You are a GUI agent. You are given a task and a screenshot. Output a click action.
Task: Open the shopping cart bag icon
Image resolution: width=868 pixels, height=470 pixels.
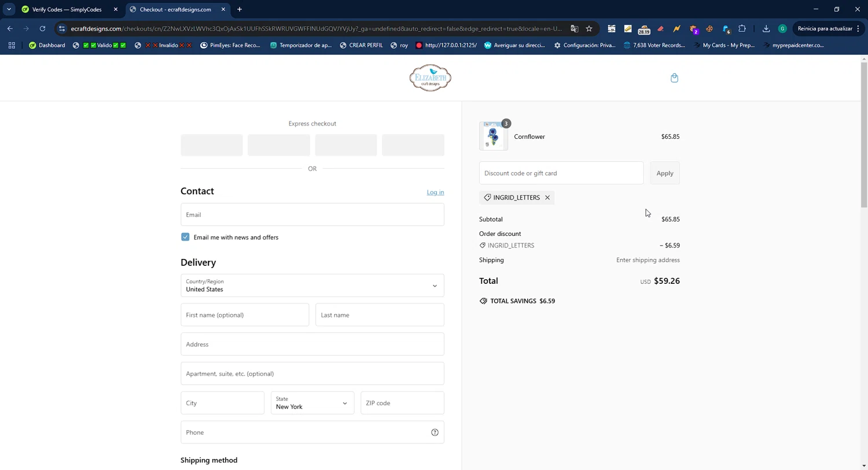(x=674, y=78)
